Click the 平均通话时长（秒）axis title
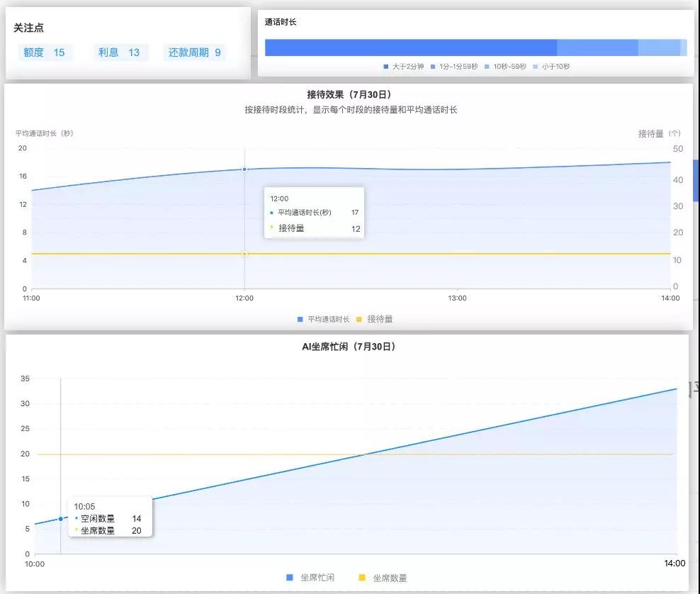 click(x=44, y=133)
